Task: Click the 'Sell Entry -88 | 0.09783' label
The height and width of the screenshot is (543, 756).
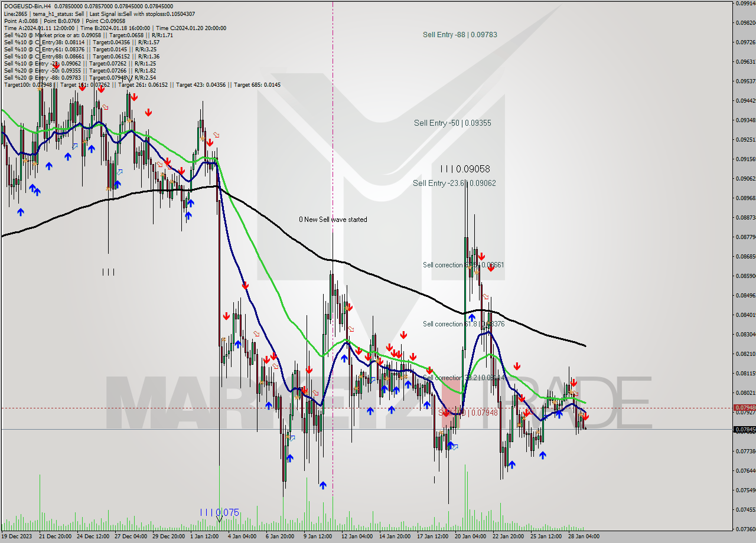Action: [x=460, y=35]
